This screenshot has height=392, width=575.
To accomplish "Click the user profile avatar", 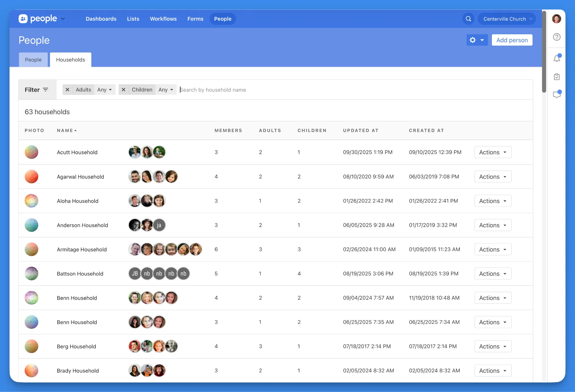I will pos(556,19).
